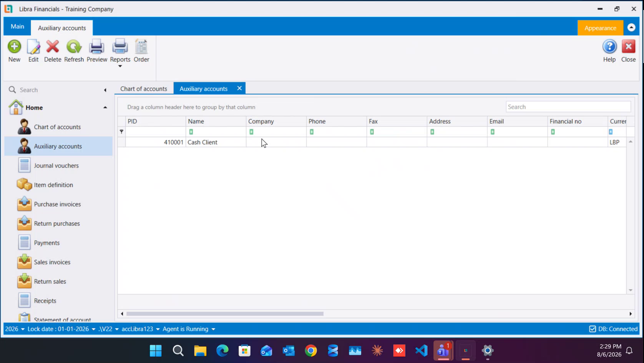Collapse the ribbon with the round arrow button
The width and height of the screenshot is (644, 363).
tap(631, 27)
